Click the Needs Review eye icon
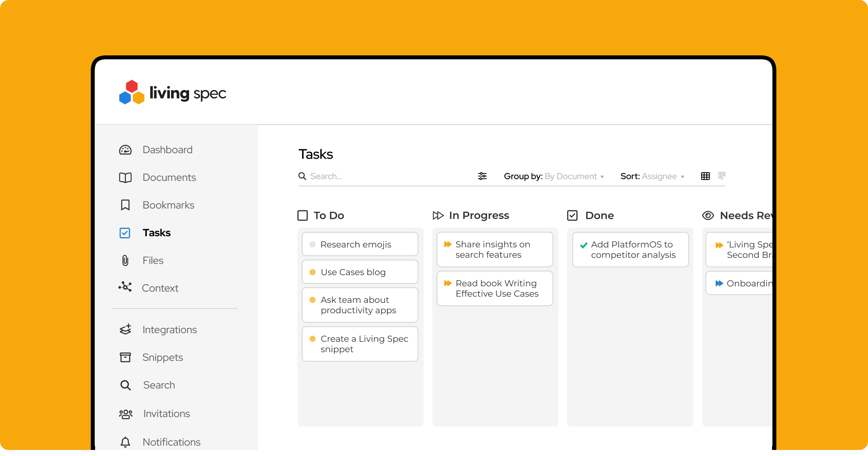868x456 pixels. coord(708,215)
